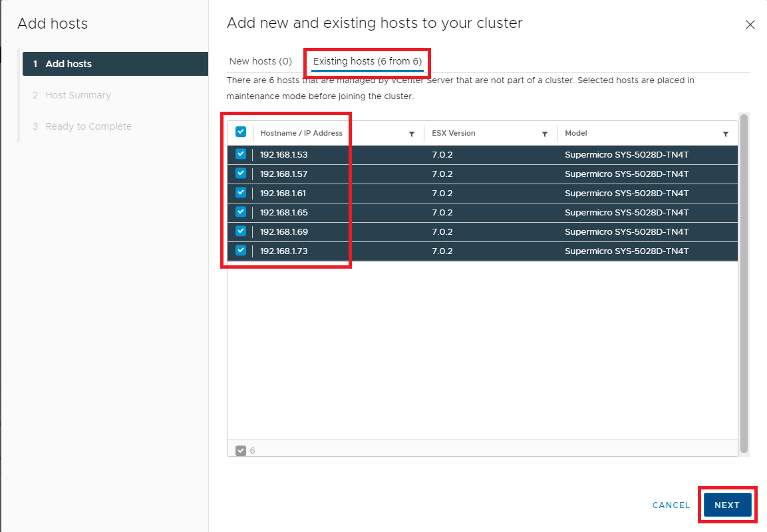Toggle the select-all hosts checkbox
The height and width of the screenshot is (532, 767).
[241, 132]
